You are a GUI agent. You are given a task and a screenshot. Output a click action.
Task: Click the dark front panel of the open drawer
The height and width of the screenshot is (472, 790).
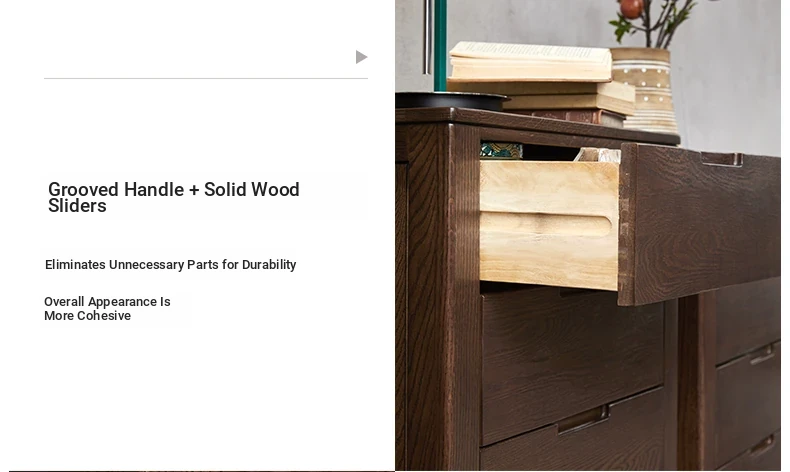700,225
